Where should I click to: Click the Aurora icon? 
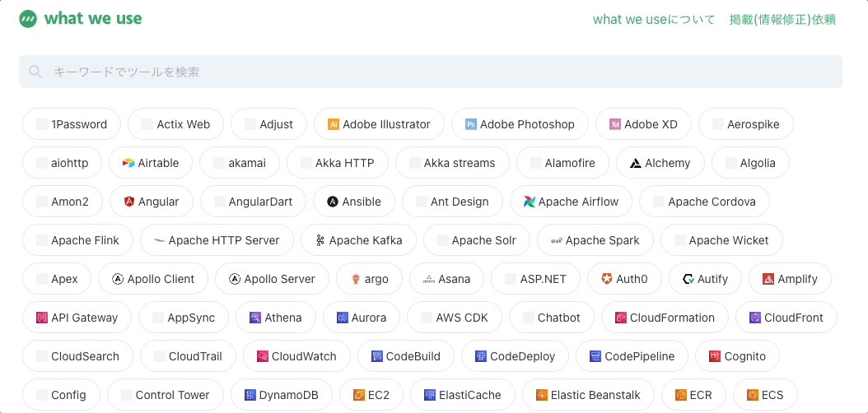click(x=343, y=318)
